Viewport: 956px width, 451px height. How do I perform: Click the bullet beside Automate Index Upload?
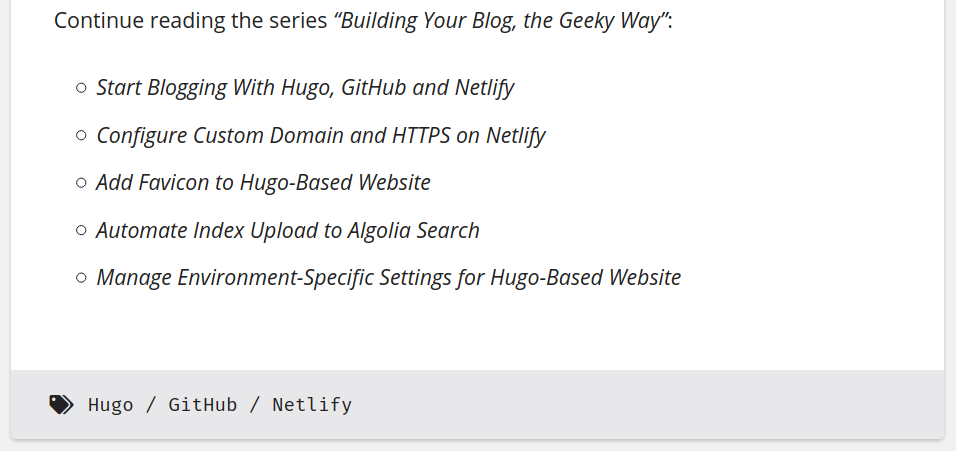(81, 230)
